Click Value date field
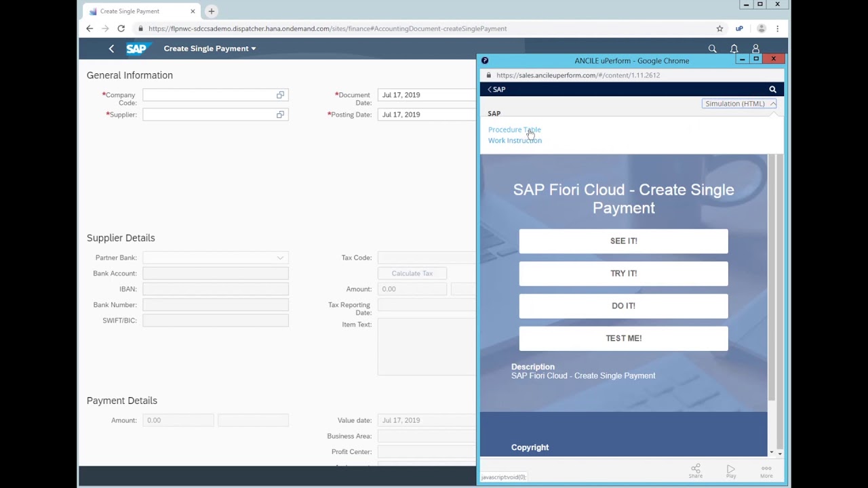The width and height of the screenshot is (868, 488). point(427,420)
